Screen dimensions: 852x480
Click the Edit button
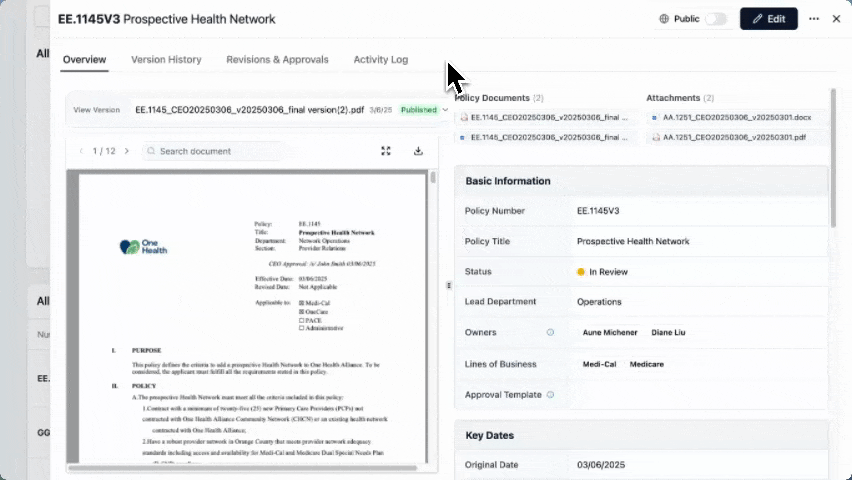(768, 19)
